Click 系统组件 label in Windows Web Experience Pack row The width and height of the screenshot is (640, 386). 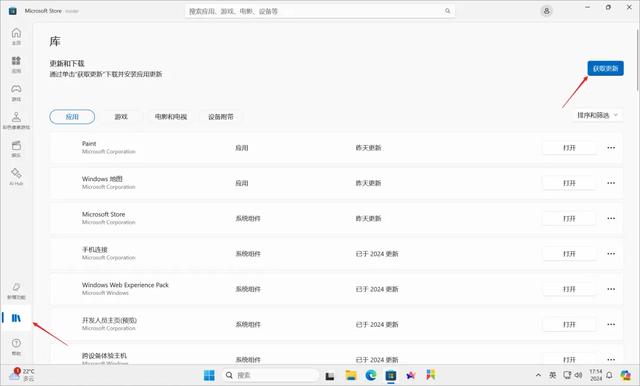(248, 289)
